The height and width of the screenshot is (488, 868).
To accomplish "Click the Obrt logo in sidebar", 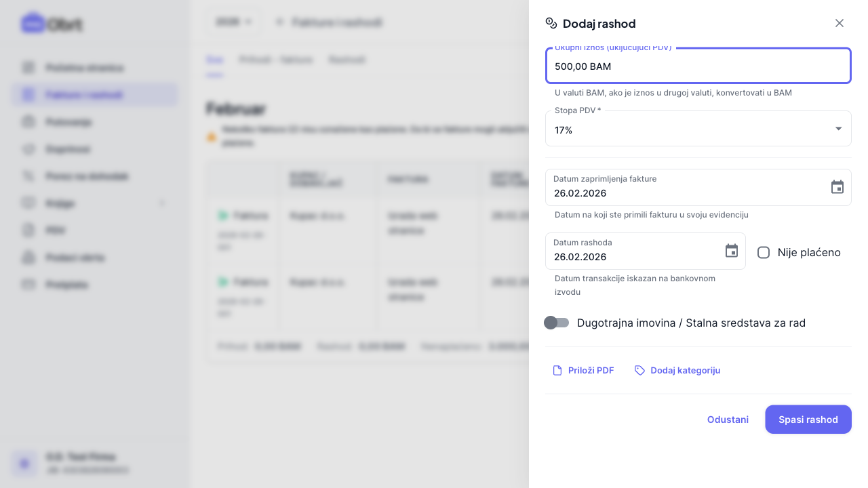I will [52, 24].
